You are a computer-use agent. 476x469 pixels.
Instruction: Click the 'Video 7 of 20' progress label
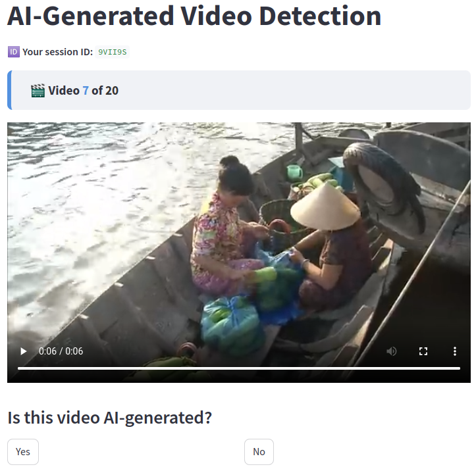tap(83, 90)
